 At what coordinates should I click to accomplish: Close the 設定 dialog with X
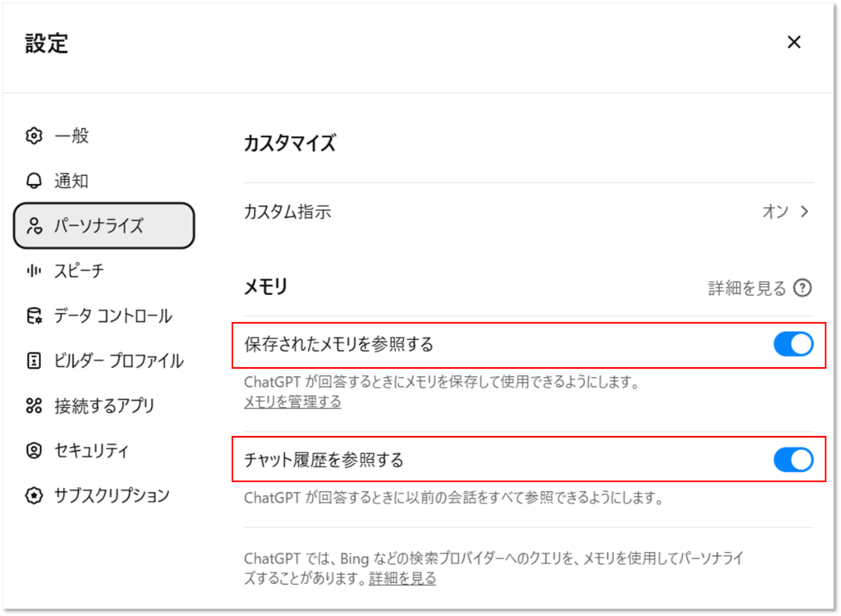pos(793,43)
